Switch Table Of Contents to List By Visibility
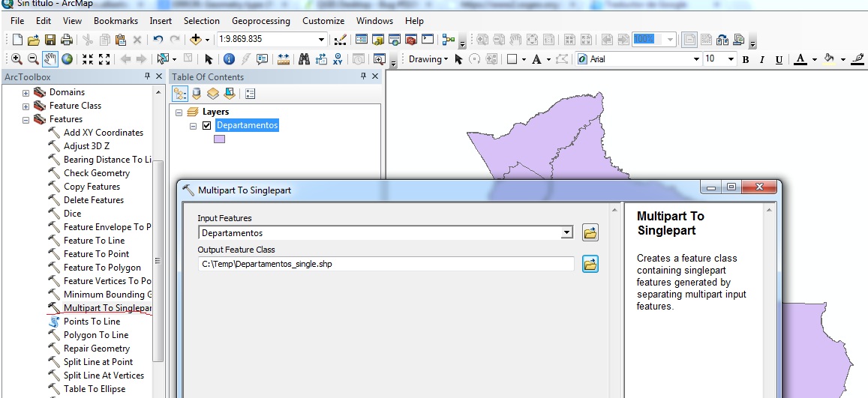868x398 pixels. tap(213, 94)
